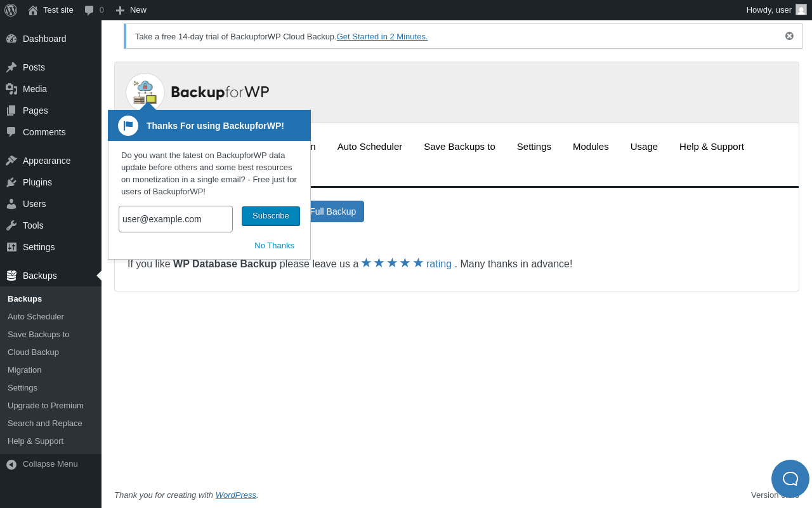Open the chat support bubble
The width and height of the screenshot is (812, 508).
click(x=790, y=479)
